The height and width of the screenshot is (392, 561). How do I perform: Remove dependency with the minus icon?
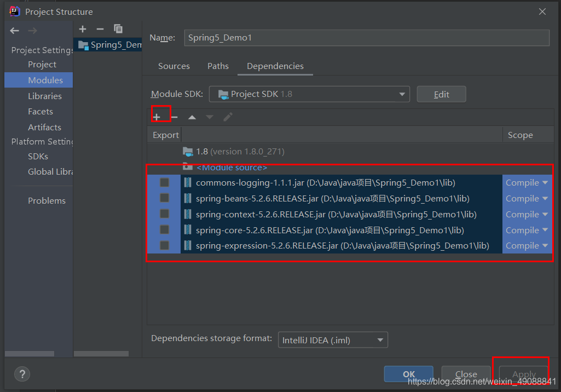[174, 117]
